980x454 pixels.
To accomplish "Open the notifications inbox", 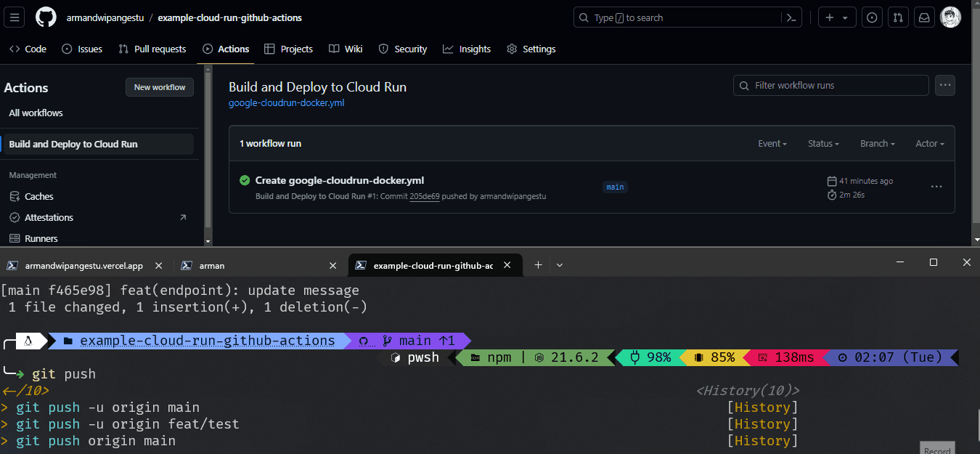I will (x=924, y=17).
